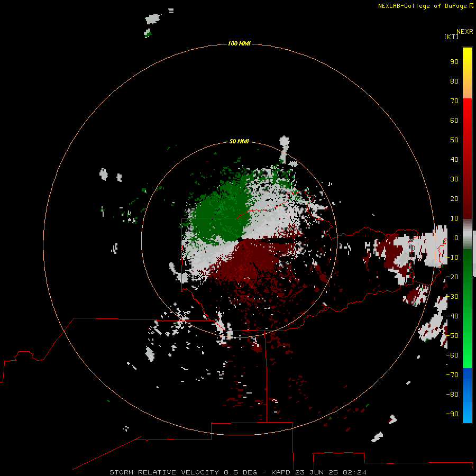476x476 pixels.
Task: Click the yellow segment of the color bar
Action: [x=467, y=73]
